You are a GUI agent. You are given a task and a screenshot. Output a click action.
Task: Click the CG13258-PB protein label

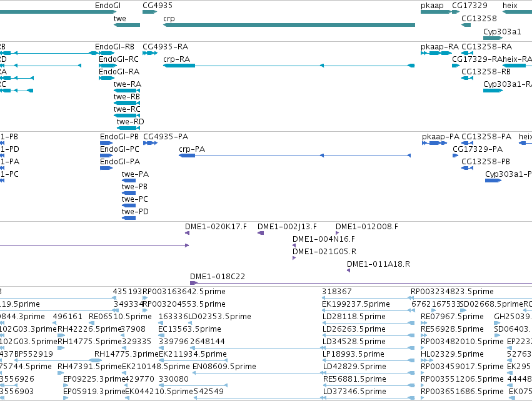486,162
